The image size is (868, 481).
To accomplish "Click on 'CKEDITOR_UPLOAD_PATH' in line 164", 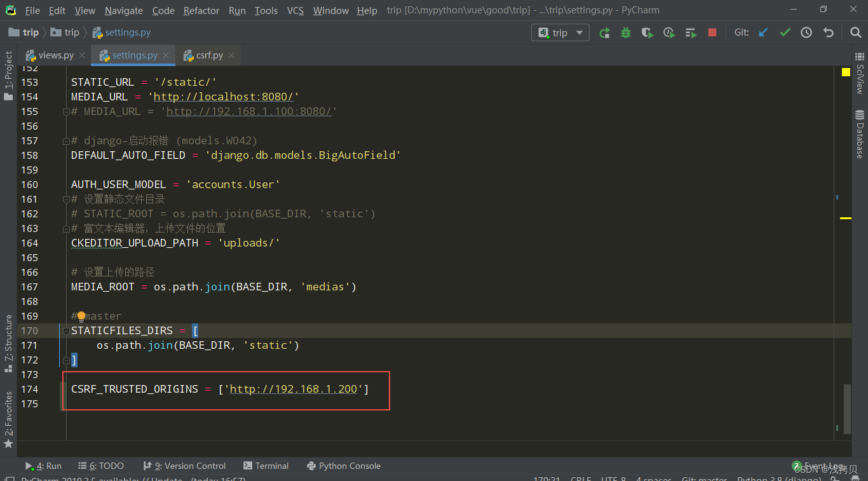I will [135, 243].
